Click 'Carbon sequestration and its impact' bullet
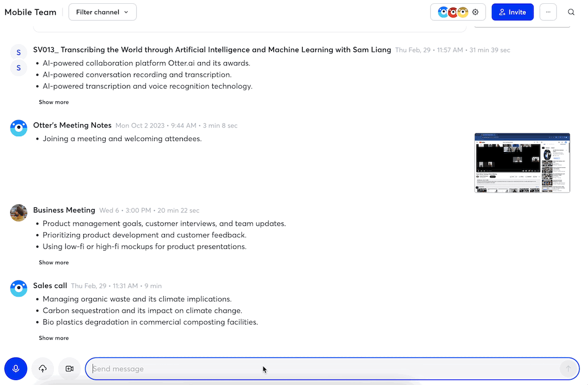 point(143,311)
